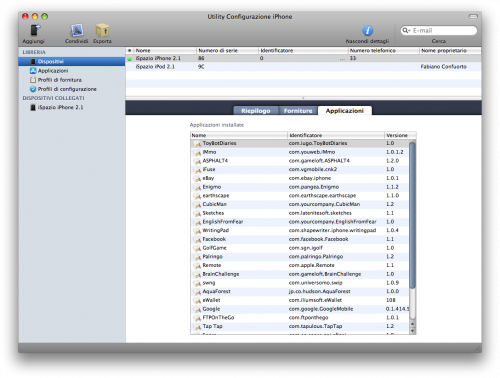Open Profili di fornitura in sidebar
The width and height of the screenshot is (500, 378).
click(59, 80)
